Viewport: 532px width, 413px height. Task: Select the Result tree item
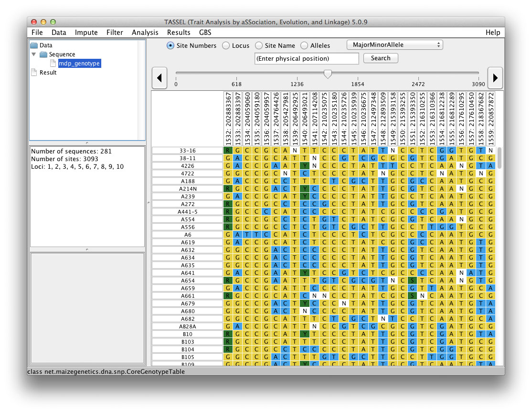(x=48, y=72)
